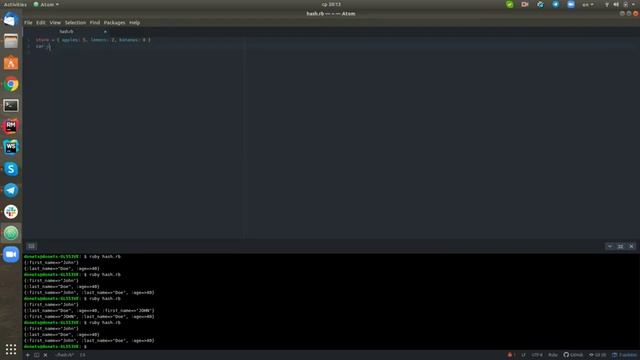Click the terminal panel tab icon
This screenshot has width=640, height=360.
[31, 246]
